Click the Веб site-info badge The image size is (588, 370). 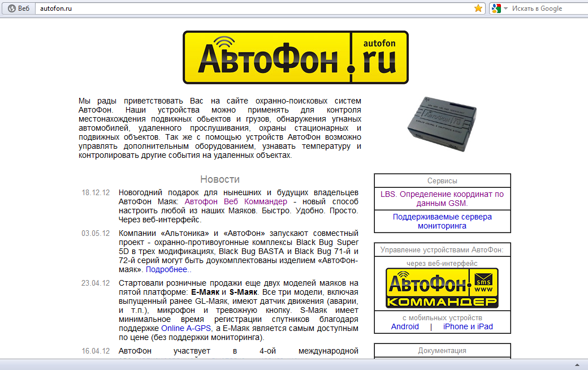tap(19, 8)
